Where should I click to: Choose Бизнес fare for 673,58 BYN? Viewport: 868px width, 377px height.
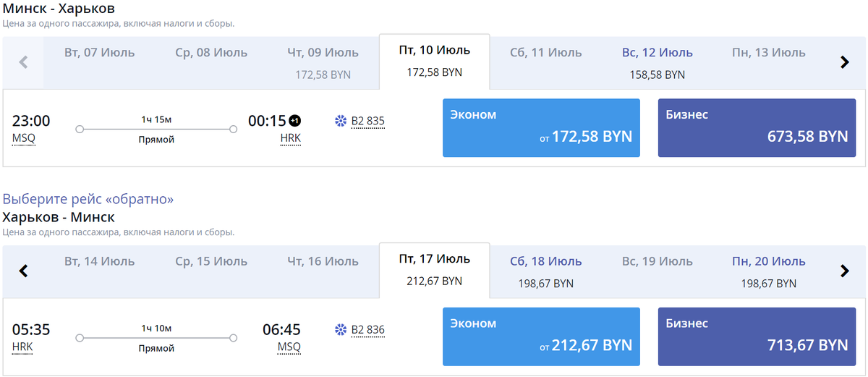[757, 127]
